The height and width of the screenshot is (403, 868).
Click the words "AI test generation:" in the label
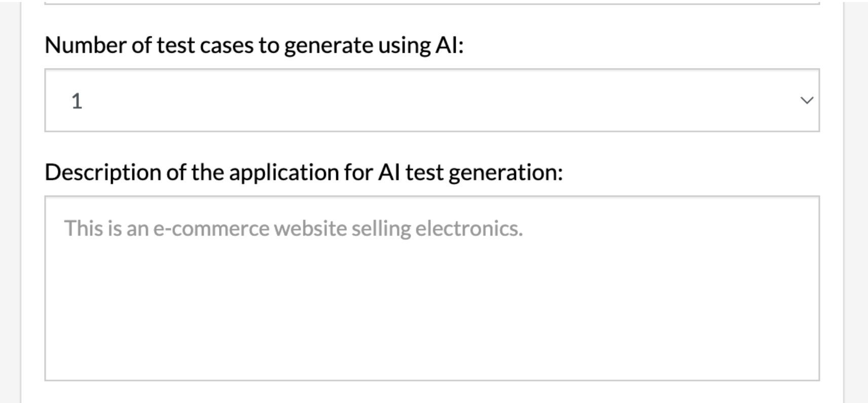[470, 172]
